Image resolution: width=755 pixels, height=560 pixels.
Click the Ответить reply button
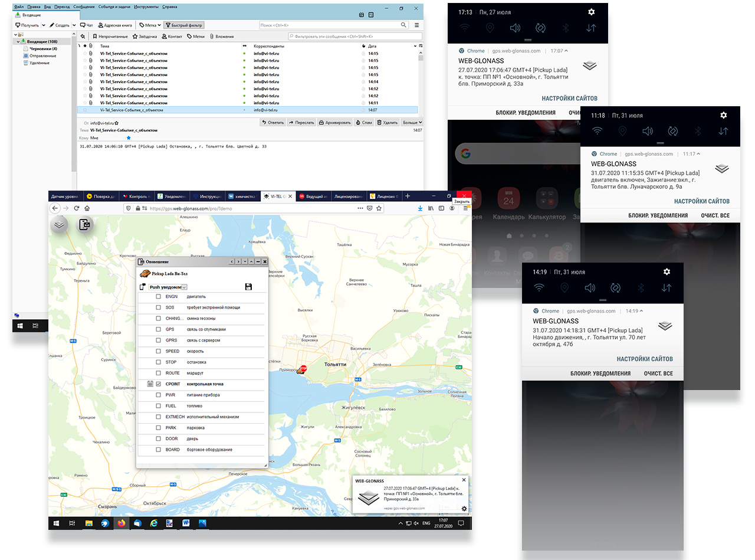click(273, 123)
